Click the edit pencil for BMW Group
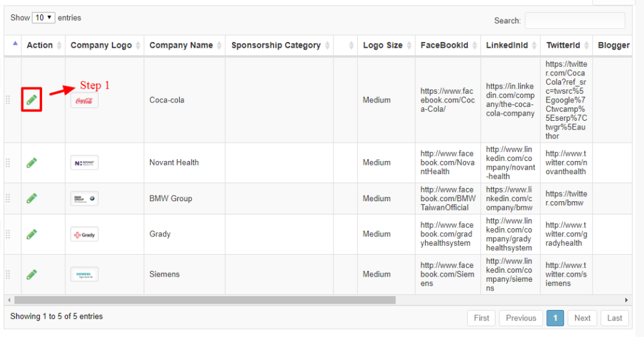Screen dimensions: 644x337 [x=31, y=199]
